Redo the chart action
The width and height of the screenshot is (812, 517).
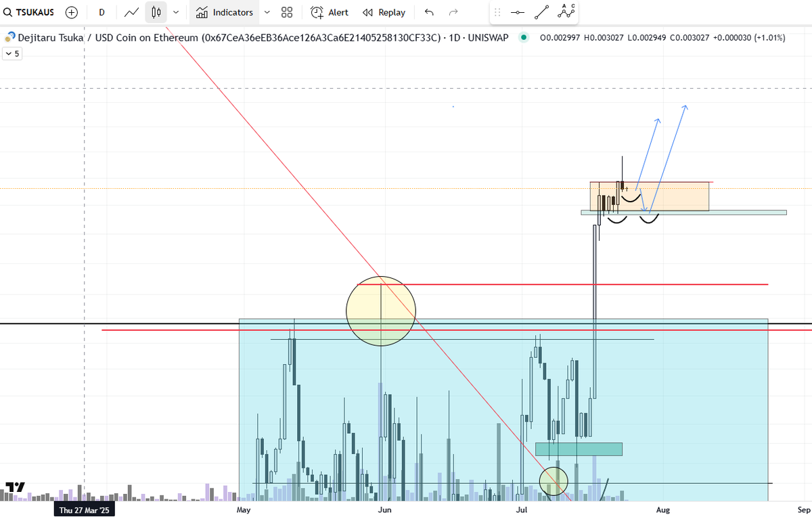tap(453, 12)
